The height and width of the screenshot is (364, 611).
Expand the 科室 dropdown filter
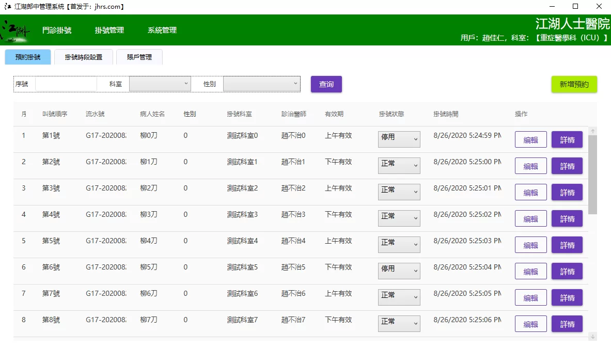pos(160,84)
